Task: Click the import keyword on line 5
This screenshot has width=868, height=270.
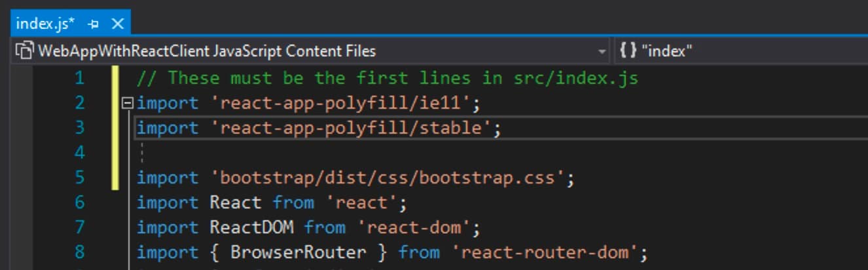Action: [x=168, y=178]
